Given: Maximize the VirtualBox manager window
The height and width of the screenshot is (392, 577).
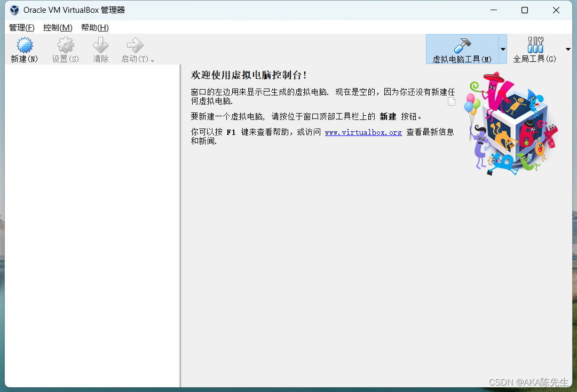Looking at the screenshot, I should pos(525,10).
